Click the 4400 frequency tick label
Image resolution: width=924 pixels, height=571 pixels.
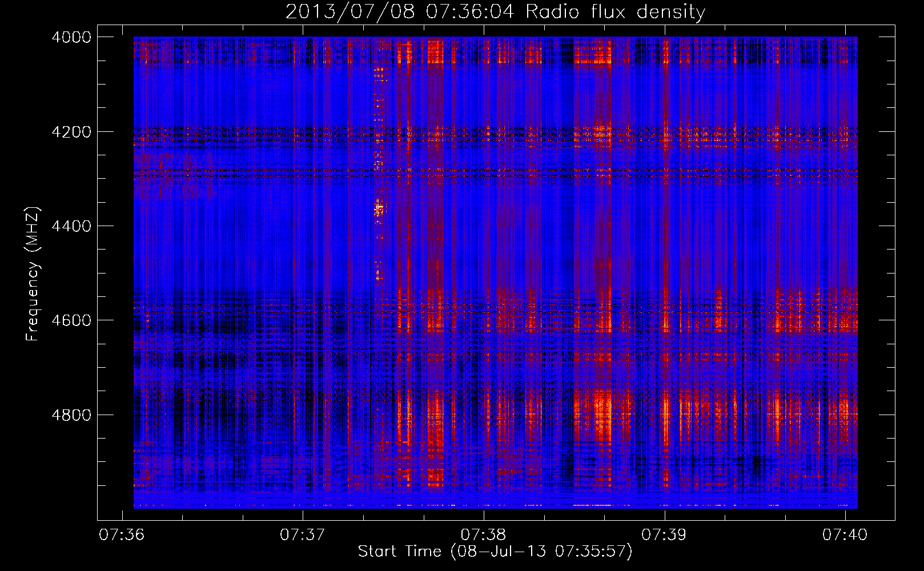[x=71, y=226]
